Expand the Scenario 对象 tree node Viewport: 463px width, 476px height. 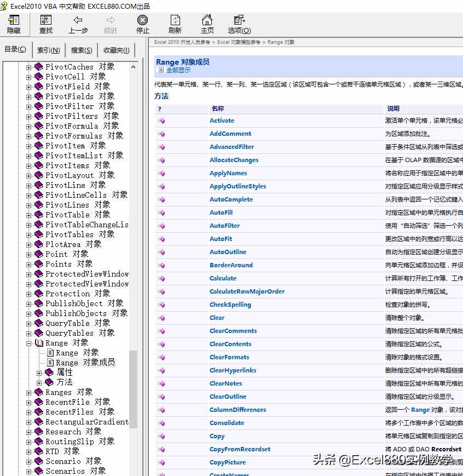click(x=28, y=462)
